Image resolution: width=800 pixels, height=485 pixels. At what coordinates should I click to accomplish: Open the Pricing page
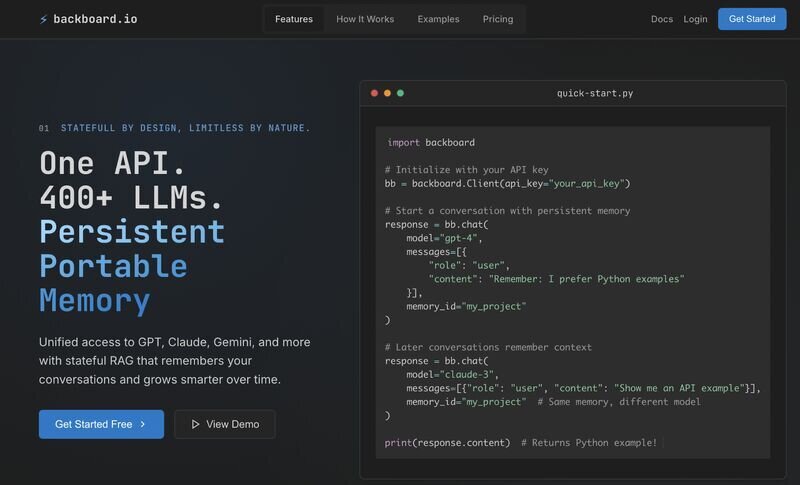pyautogui.click(x=498, y=19)
